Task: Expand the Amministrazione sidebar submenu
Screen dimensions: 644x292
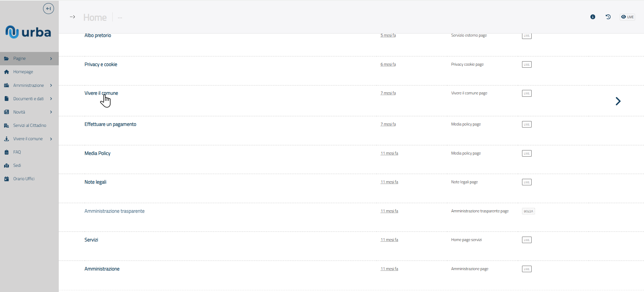Action: [51, 85]
